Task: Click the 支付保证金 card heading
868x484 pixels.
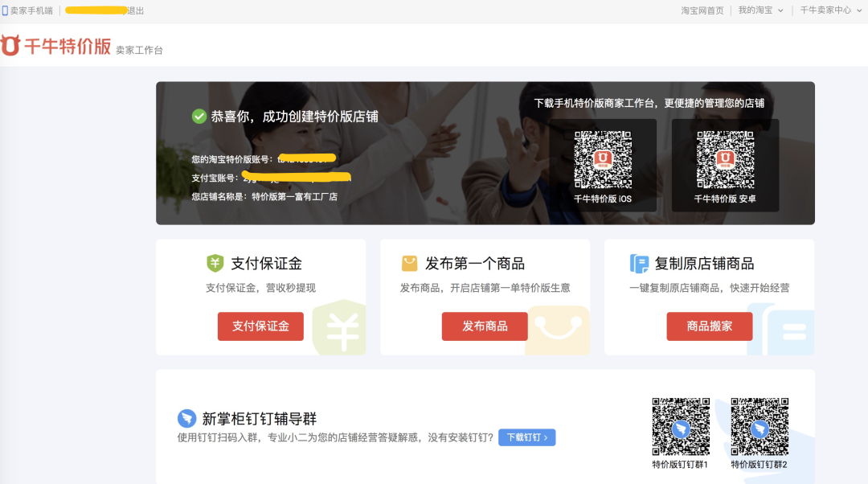Action: click(x=266, y=264)
